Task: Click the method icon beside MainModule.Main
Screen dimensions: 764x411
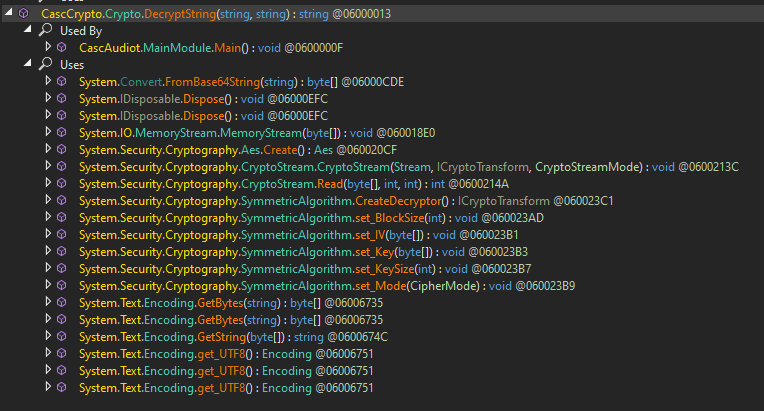Action: (62, 47)
